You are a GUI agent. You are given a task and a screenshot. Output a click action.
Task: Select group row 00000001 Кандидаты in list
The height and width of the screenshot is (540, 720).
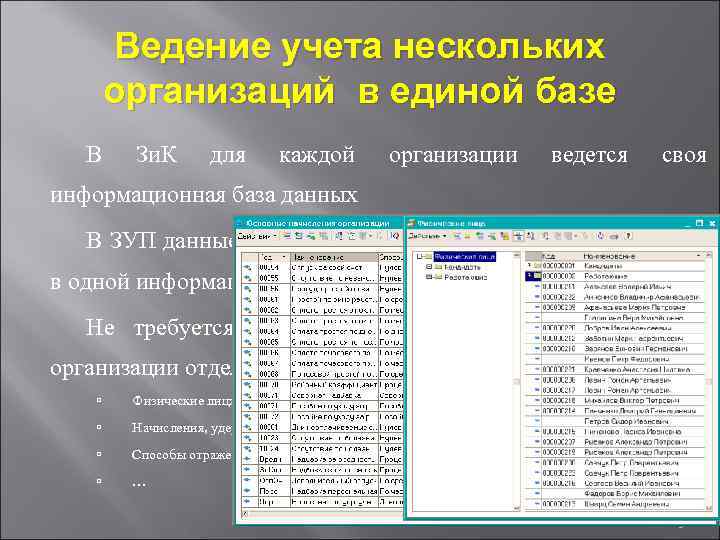click(615, 266)
